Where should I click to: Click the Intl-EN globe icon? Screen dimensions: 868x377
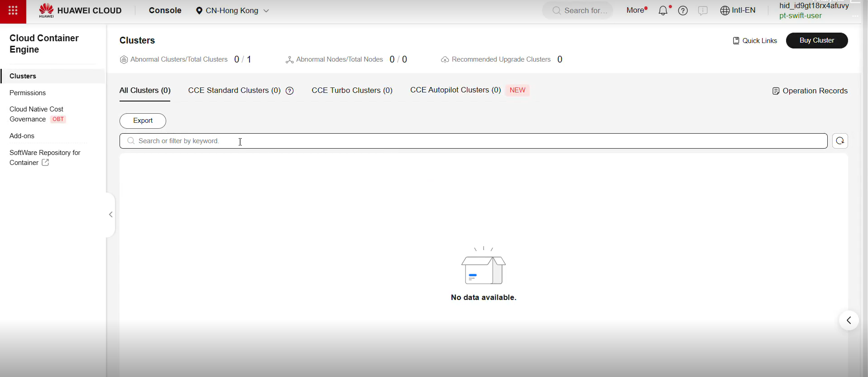click(725, 10)
